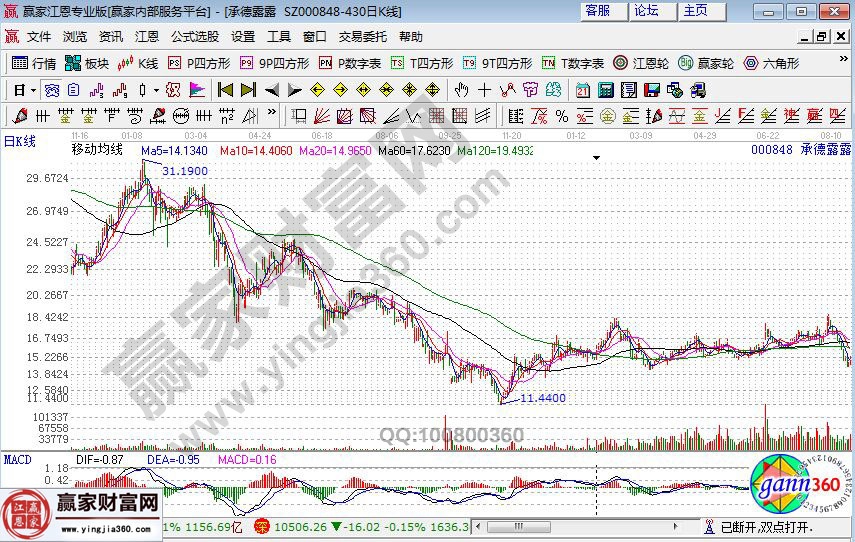Open the 公式选股 menu
Image resolution: width=855 pixels, height=542 pixels.
(194, 37)
